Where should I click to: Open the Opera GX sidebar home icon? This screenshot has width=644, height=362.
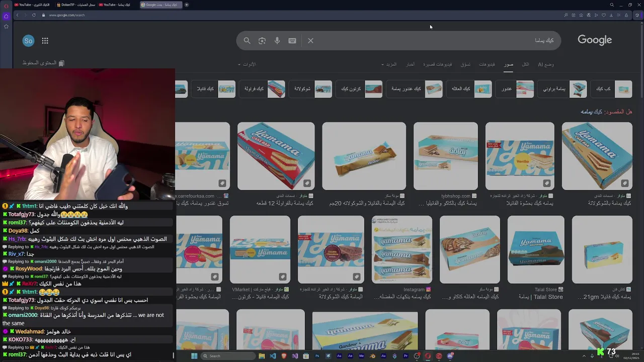6,16
